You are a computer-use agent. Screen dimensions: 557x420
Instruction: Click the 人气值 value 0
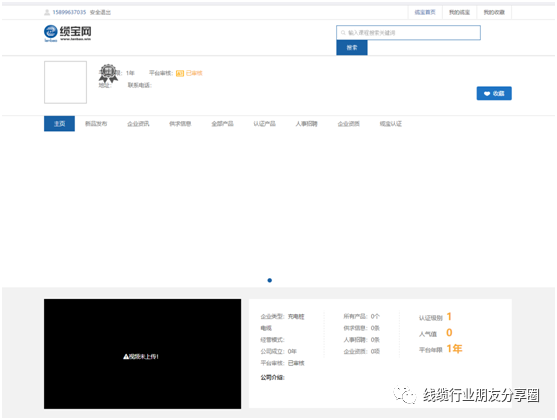coord(449,333)
